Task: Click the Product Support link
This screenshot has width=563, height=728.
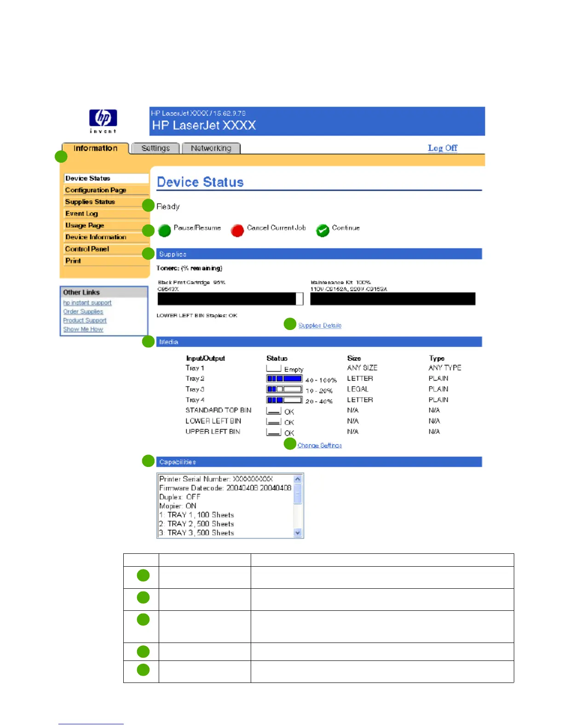Action: coord(85,320)
